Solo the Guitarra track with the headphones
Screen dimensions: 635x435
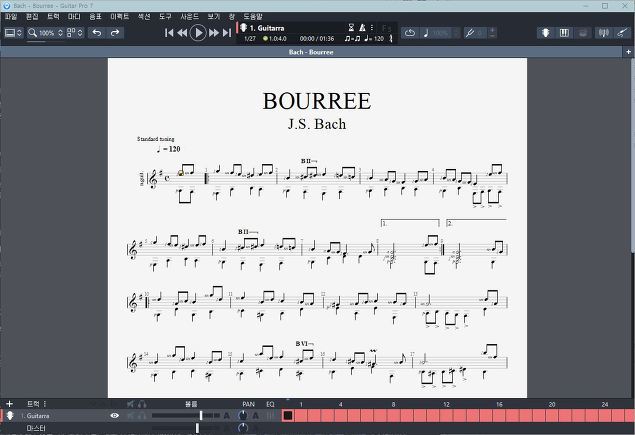pos(142,416)
